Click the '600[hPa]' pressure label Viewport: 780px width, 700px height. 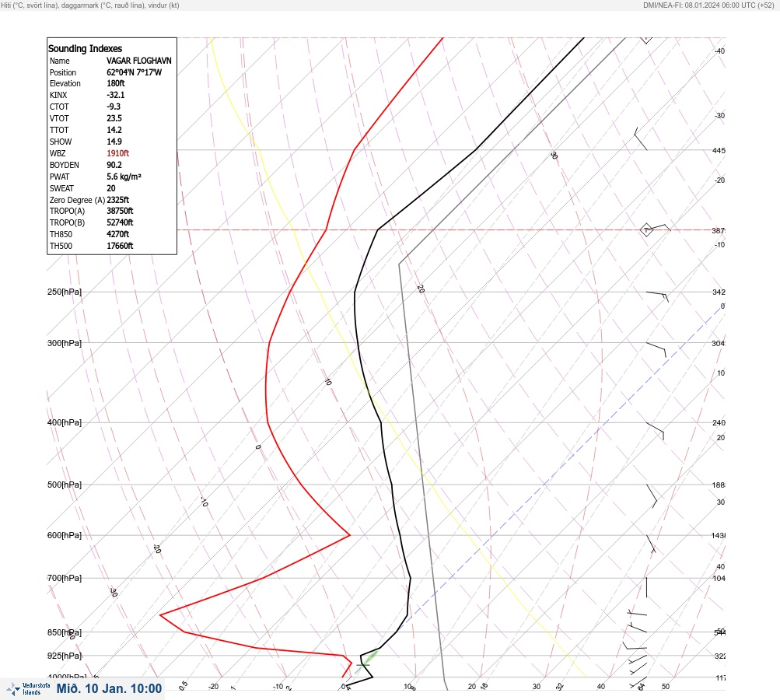65,535
